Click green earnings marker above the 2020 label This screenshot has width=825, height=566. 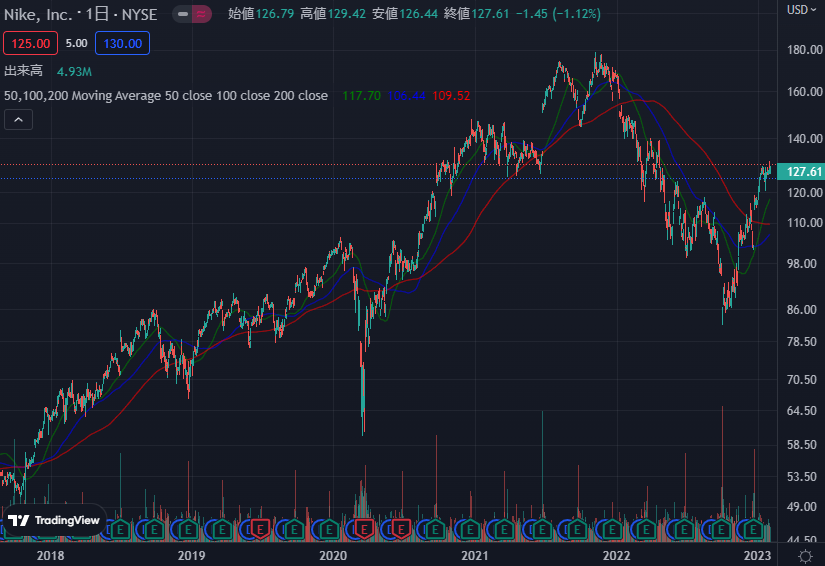coord(329,529)
